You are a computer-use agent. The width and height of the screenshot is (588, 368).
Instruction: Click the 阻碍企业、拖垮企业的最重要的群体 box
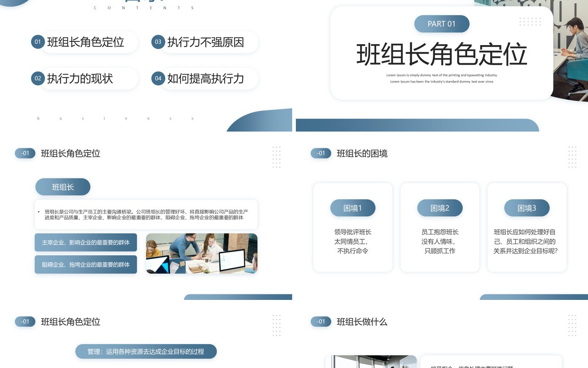pos(86,264)
